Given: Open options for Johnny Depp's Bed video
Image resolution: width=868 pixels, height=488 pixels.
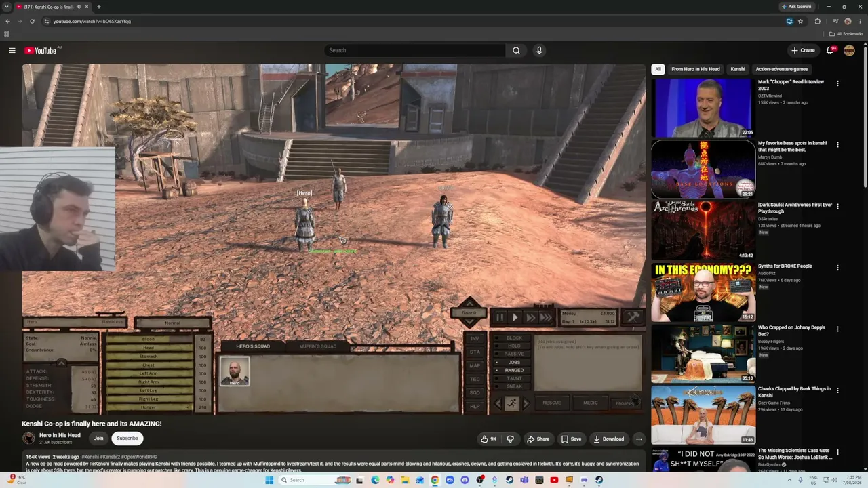Looking at the screenshot, I should (x=837, y=329).
